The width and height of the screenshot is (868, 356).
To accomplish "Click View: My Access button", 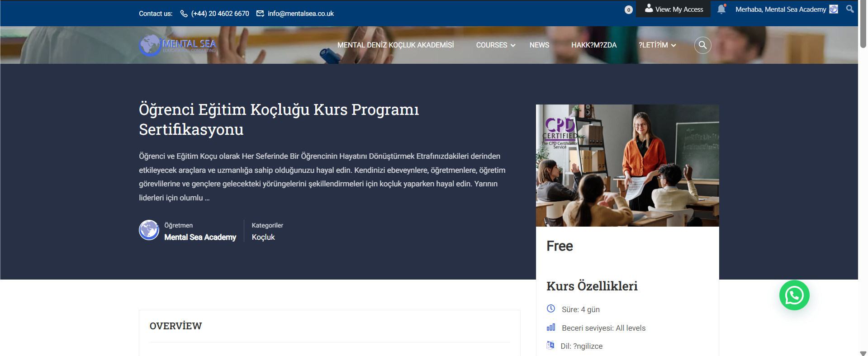I will (674, 9).
